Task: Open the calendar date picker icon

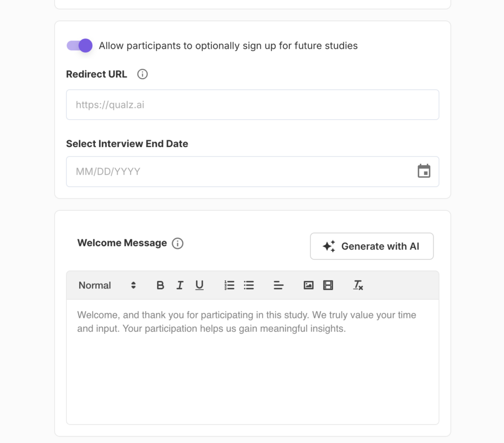Action: coord(424,171)
